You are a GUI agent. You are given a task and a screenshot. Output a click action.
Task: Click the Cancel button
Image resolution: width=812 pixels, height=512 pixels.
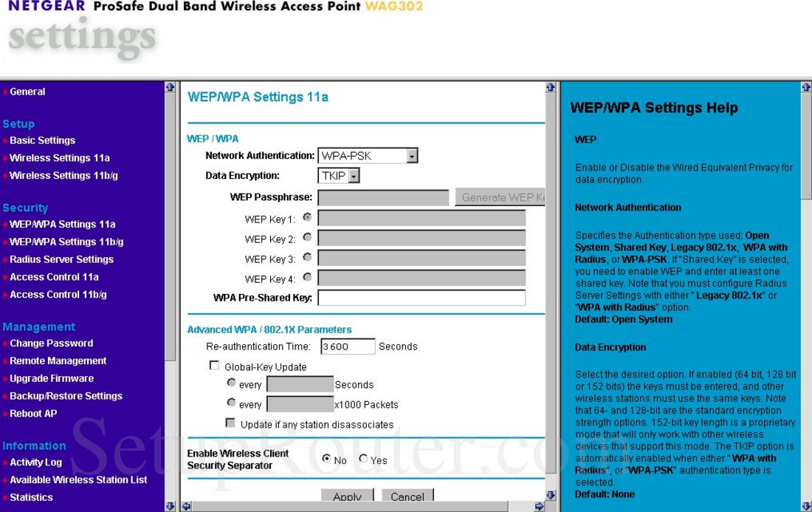(x=407, y=496)
